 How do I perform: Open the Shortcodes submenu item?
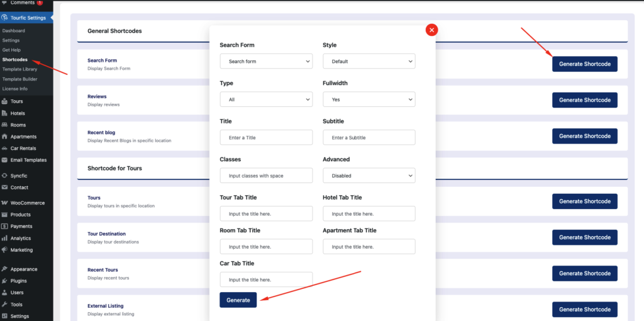[x=15, y=60]
